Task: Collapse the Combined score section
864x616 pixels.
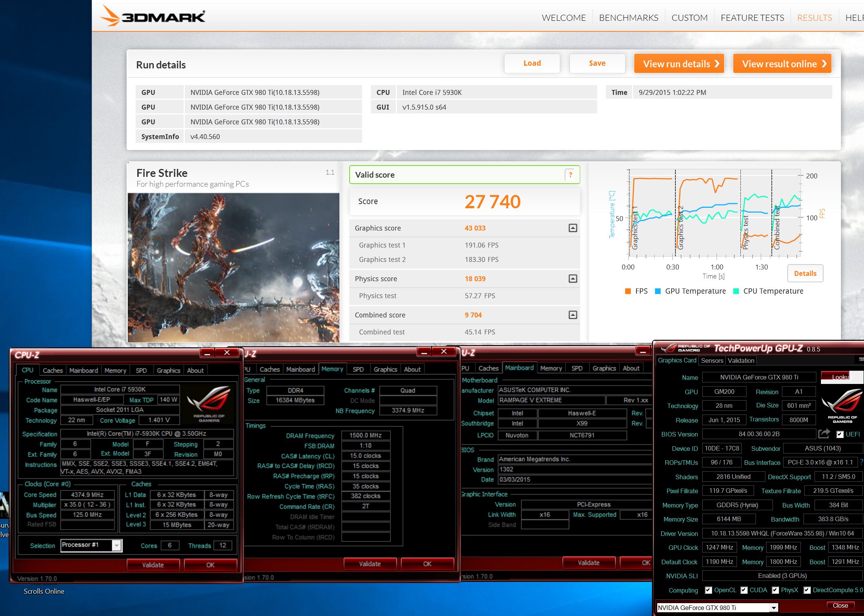Action: click(573, 315)
